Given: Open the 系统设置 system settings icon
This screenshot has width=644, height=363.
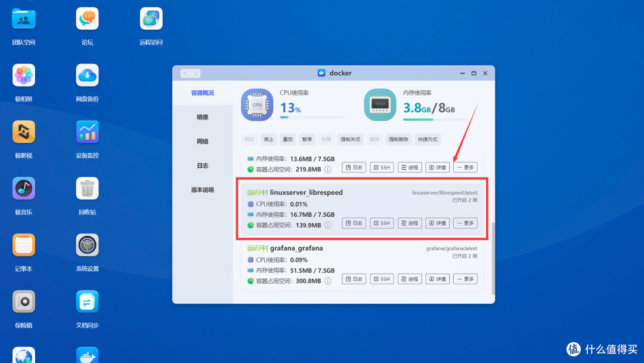Looking at the screenshot, I should [x=87, y=245].
